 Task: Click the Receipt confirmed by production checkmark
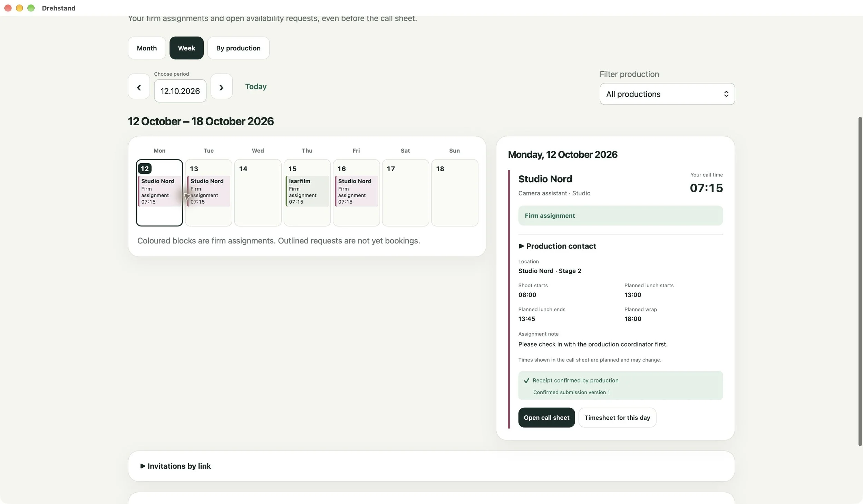pyautogui.click(x=526, y=380)
